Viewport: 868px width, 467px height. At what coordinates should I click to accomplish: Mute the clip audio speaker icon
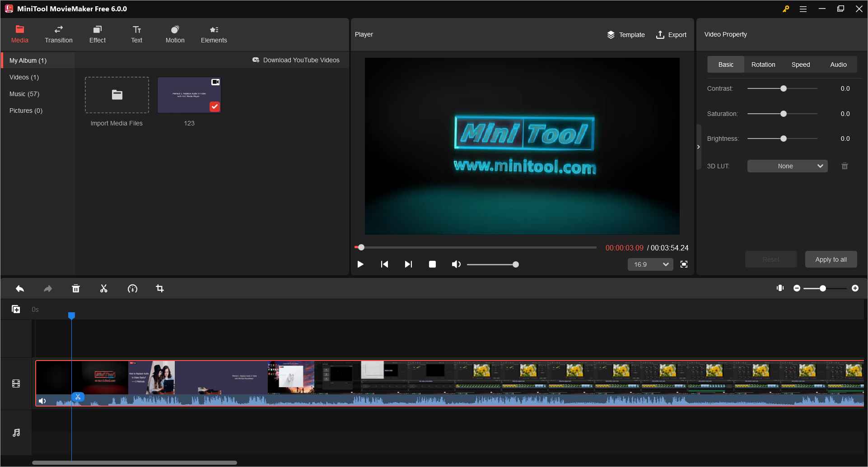coord(42,401)
